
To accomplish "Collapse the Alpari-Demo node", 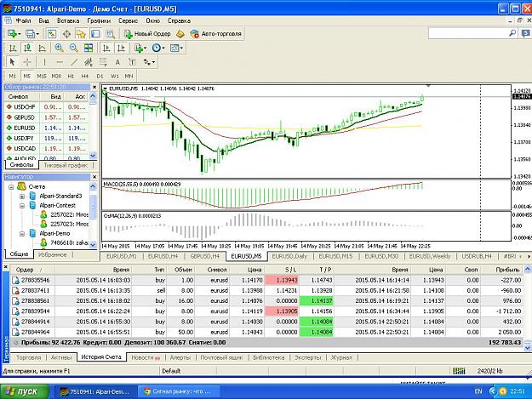I will [x=22, y=234].
